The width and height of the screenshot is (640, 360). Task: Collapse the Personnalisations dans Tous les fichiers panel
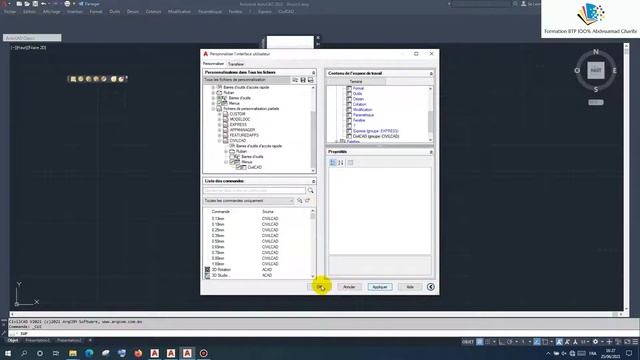(x=313, y=73)
